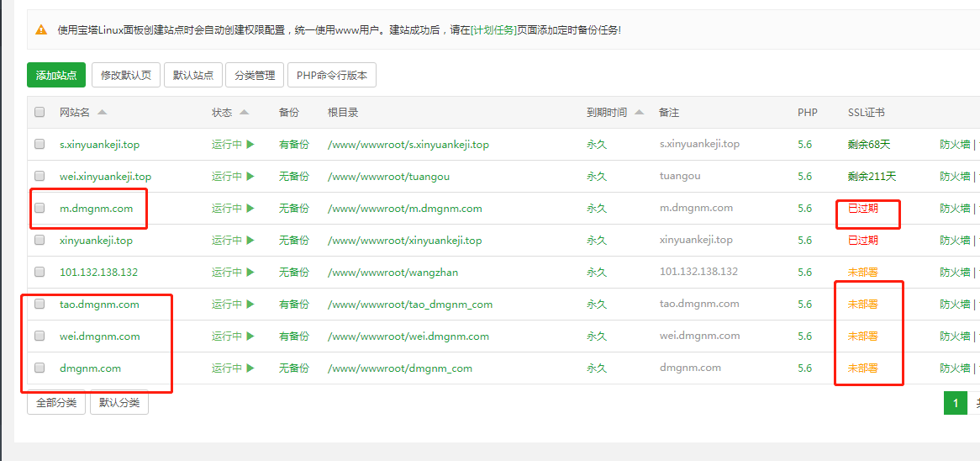Click the play icon for s.xinyuankeji.top status
This screenshot has height=461, width=980.
250,145
